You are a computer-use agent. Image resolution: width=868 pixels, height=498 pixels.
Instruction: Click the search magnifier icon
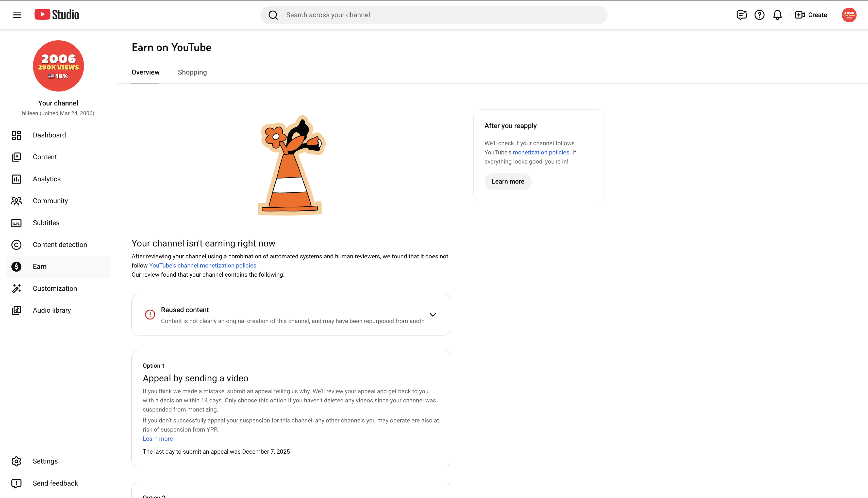point(273,15)
